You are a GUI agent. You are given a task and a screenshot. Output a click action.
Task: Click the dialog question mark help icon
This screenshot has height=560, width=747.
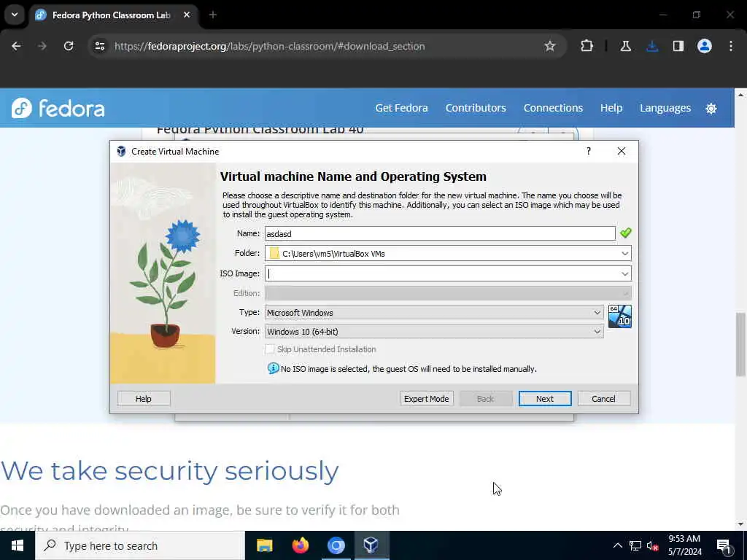pos(589,151)
